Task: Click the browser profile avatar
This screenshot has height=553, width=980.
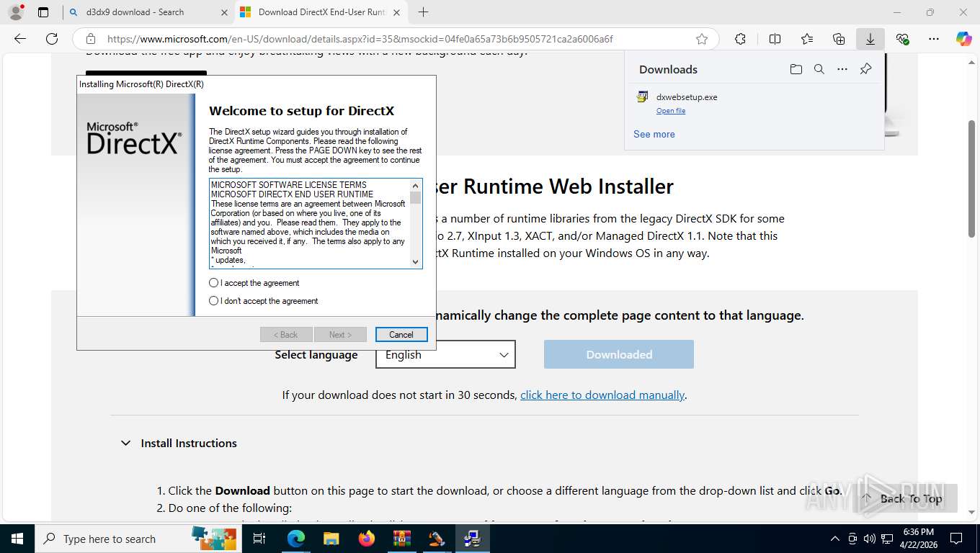Action: point(16,12)
